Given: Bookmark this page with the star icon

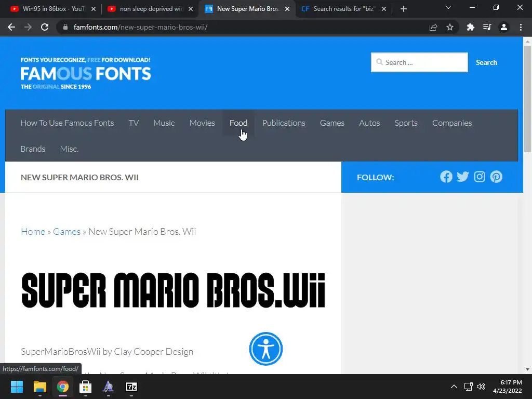Looking at the screenshot, I should 450,27.
